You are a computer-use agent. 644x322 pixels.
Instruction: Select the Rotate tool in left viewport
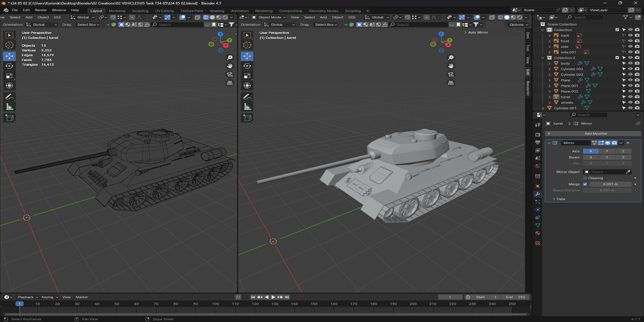9,65
